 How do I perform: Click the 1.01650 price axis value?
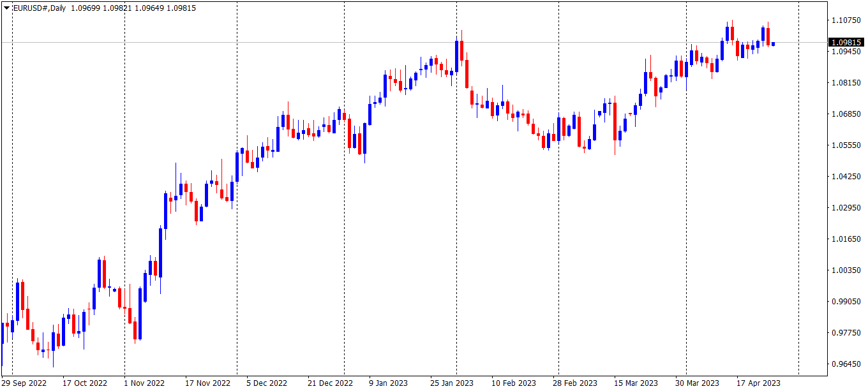click(x=846, y=240)
